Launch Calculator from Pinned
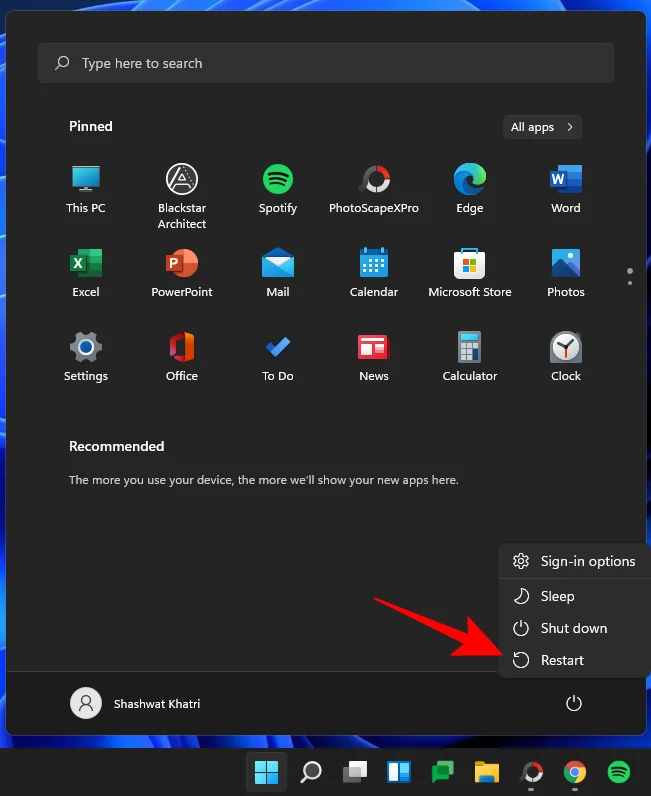The width and height of the screenshot is (651, 796). tap(470, 357)
